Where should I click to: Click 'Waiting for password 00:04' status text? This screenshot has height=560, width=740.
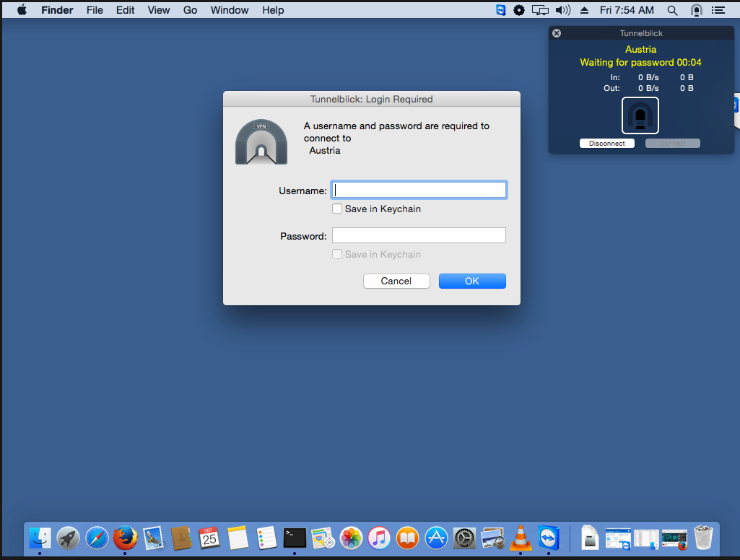[640, 62]
